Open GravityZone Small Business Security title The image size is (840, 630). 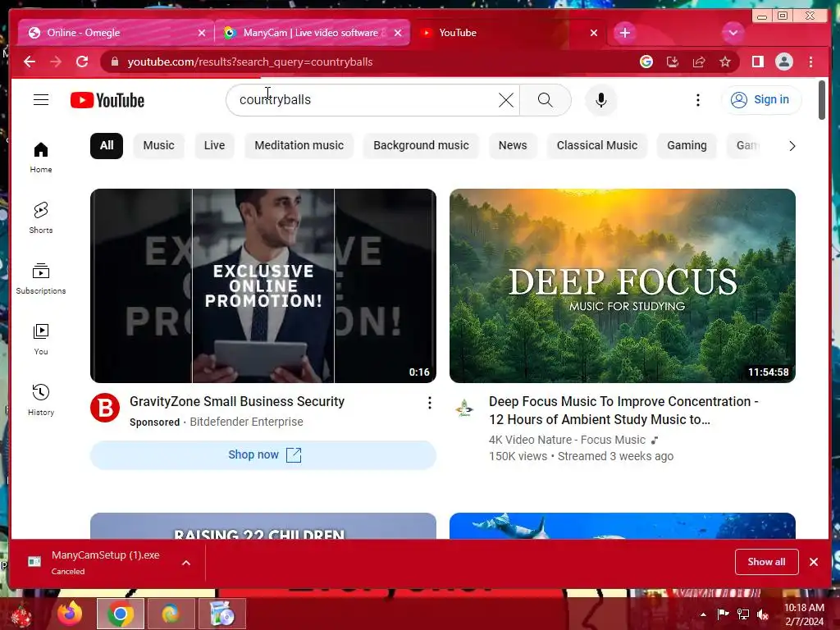click(237, 402)
